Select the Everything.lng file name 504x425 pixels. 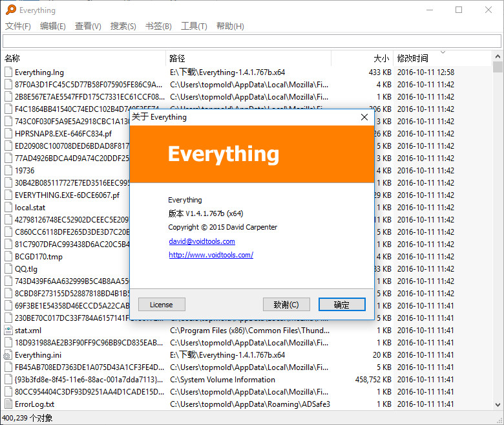[39, 72]
